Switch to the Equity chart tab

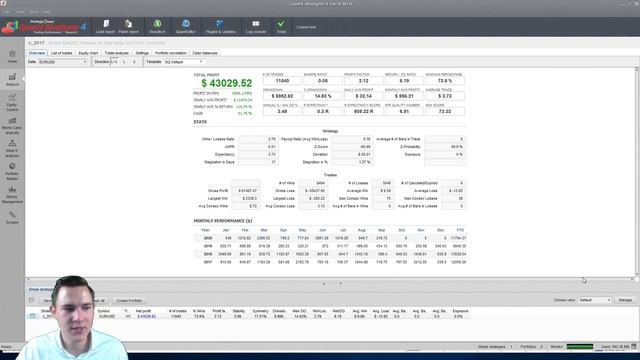pyautogui.click(x=88, y=53)
